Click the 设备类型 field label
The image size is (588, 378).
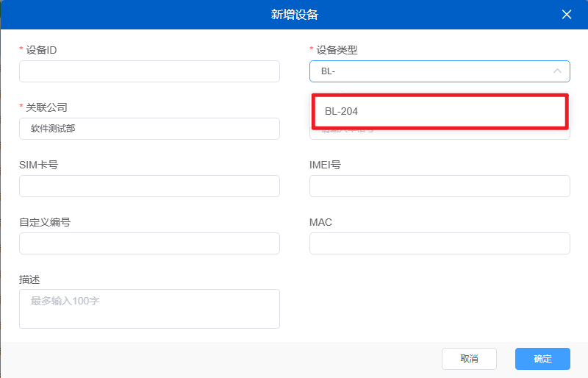click(337, 50)
